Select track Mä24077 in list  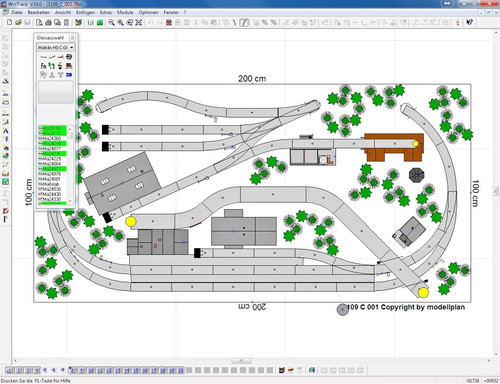tap(52, 149)
